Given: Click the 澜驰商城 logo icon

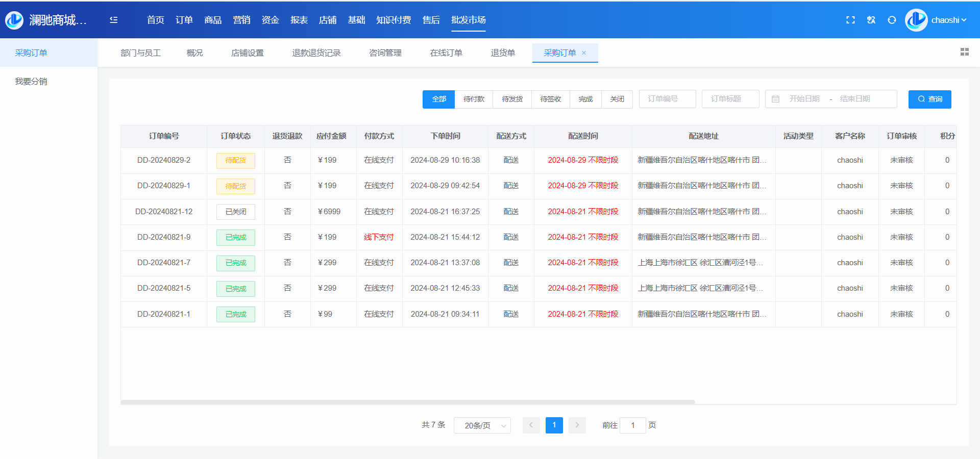Looking at the screenshot, I should point(14,20).
